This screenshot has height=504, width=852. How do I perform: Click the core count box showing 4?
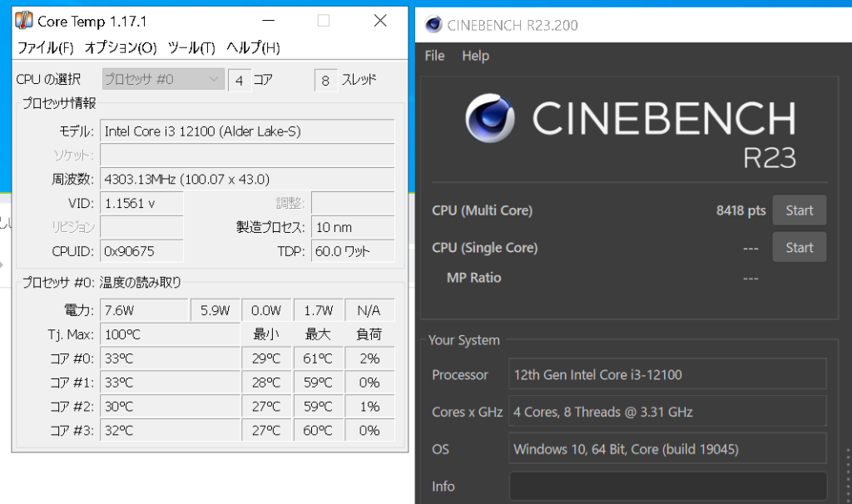tap(239, 81)
